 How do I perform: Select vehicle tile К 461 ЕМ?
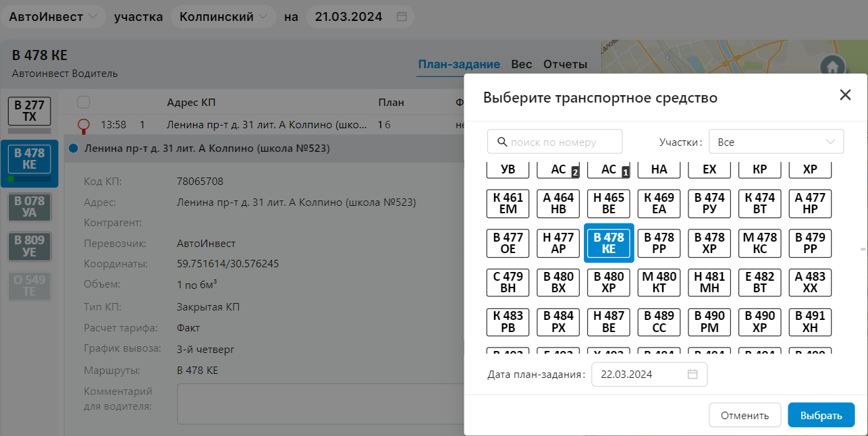[x=508, y=204]
